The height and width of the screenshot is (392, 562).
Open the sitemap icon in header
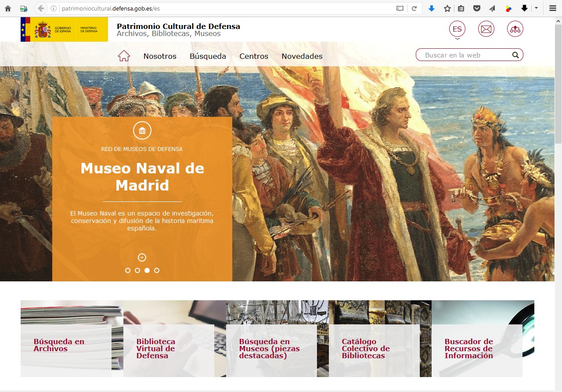point(515,29)
